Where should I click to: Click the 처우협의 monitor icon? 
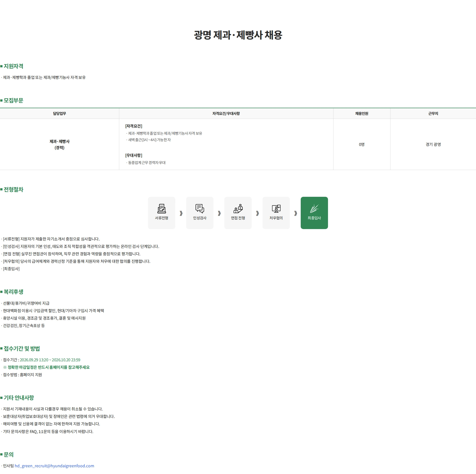[276, 209]
